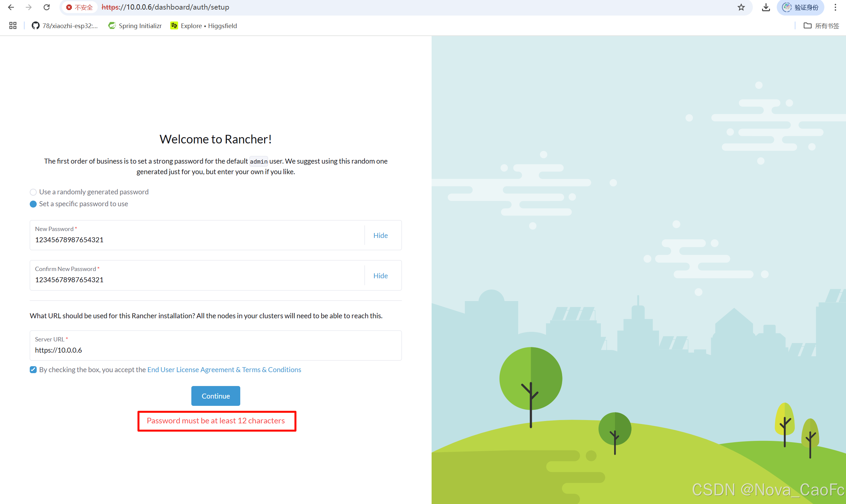Screen dimensions: 846x504
Task: Open the Explore Higgsfield bookmark
Action: pos(204,26)
